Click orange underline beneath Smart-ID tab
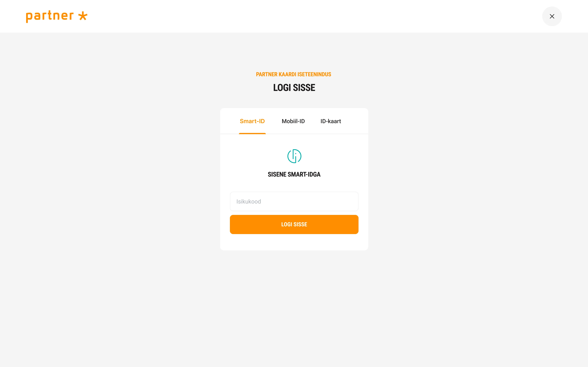Screen dimensions: 588x367 [252, 134]
